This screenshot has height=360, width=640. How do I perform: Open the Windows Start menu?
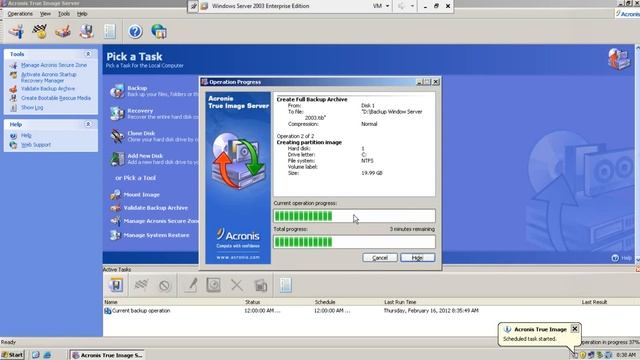pyautogui.click(x=13, y=355)
